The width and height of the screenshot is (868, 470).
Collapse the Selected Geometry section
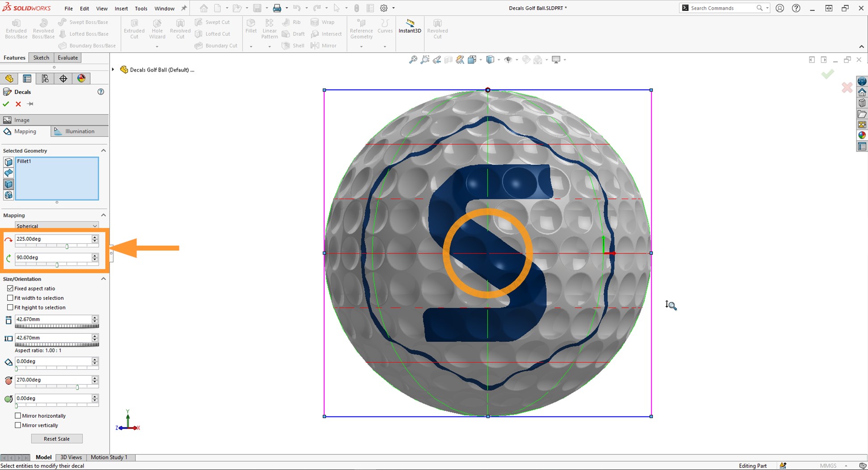coord(103,151)
